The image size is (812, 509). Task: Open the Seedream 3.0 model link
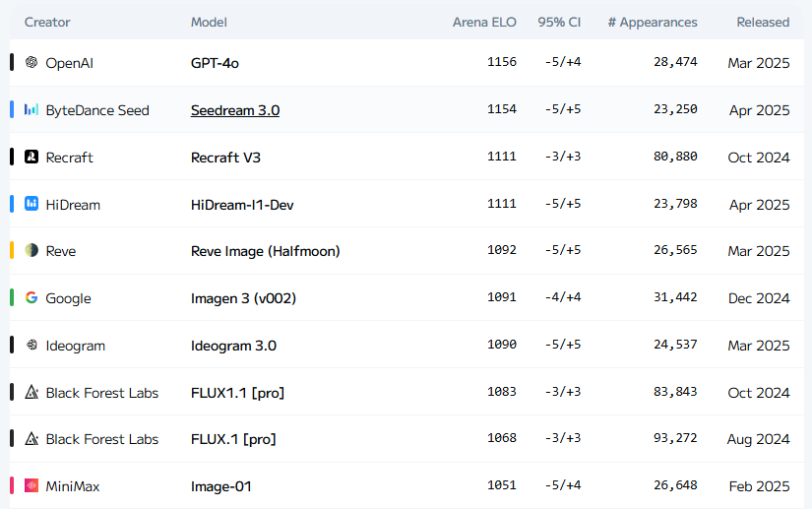coord(235,110)
